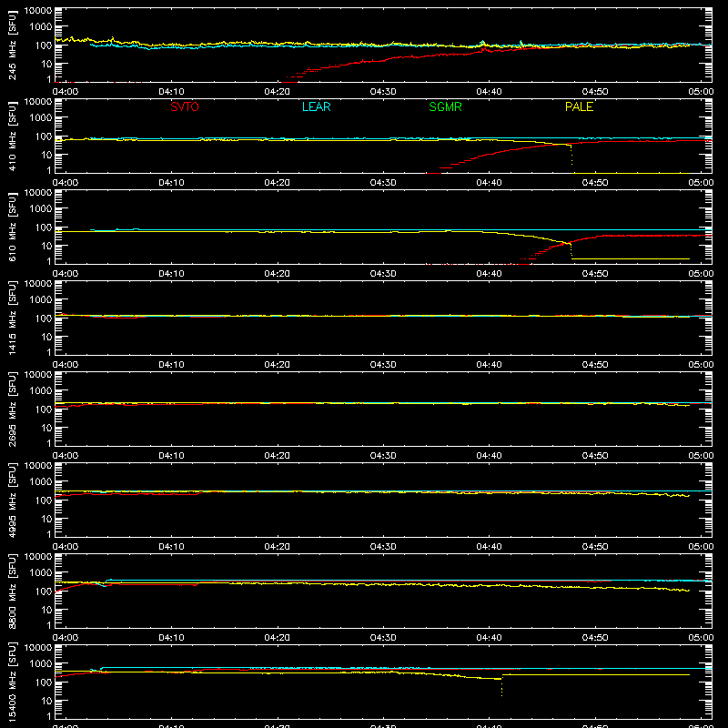Viewport: 728px width, 728px height.
Task: Click the cyan LEAR legend label
Action: pos(316,106)
